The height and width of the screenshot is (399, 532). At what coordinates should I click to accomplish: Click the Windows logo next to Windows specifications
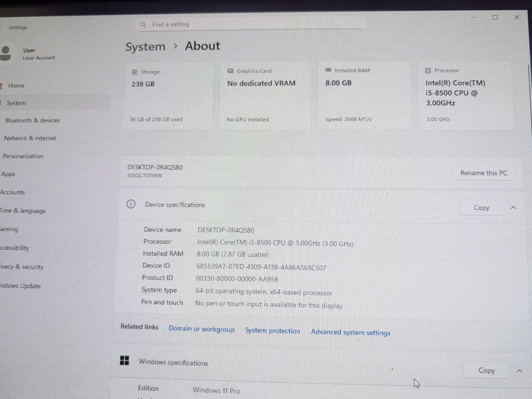click(x=124, y=360)
